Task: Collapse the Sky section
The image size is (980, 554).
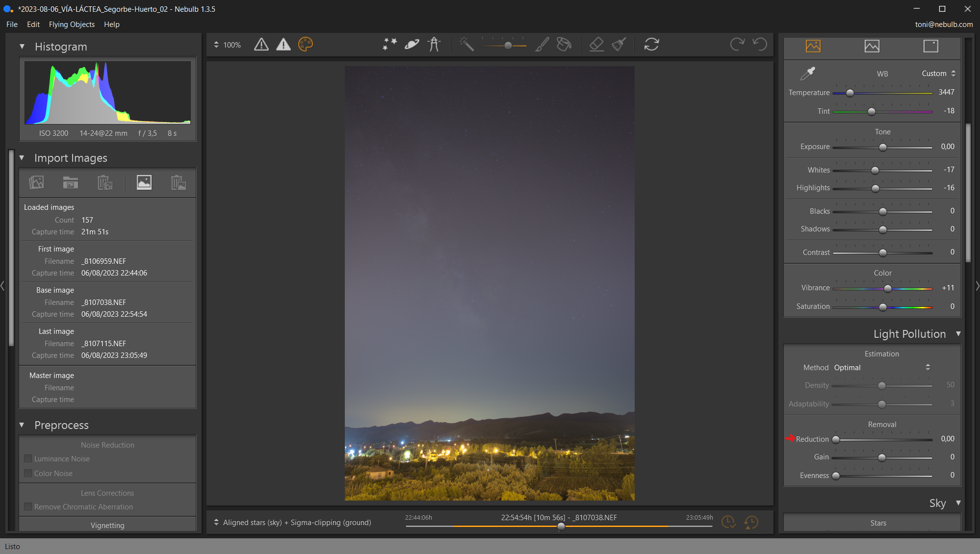Action: 958,503
